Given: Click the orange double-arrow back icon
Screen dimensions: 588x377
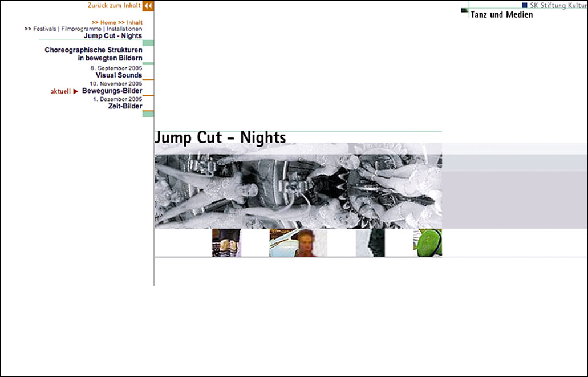Looking at the screenshot, I should pos(148,6).
